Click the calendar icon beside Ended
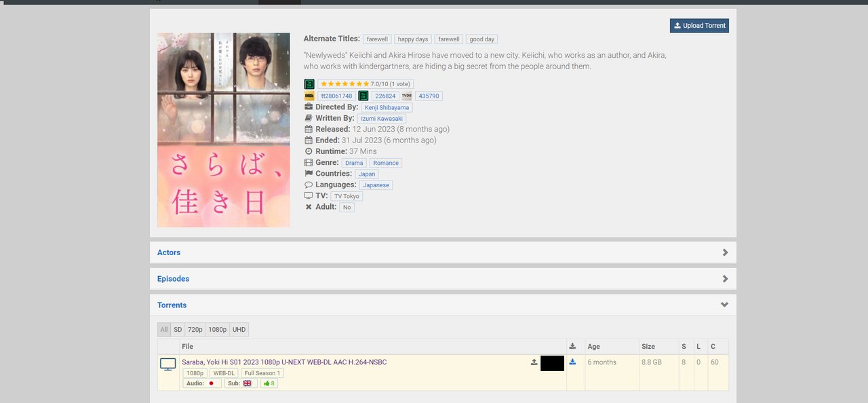Viewport: 868px width, 403px height. point(309,140)
